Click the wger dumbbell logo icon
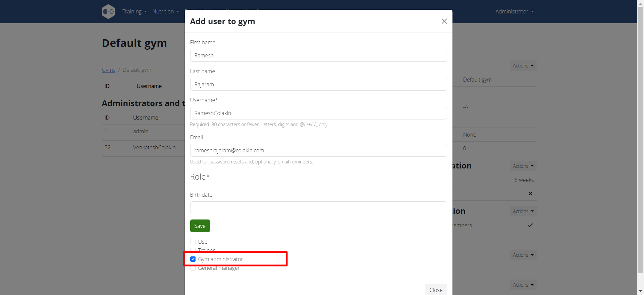 coord(108,11)
